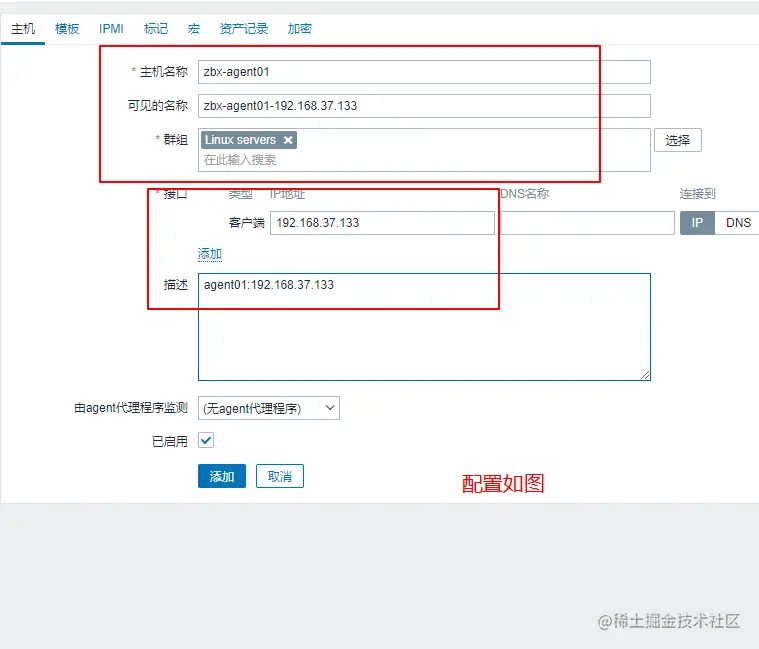
Task: Open the 资产记录 tab
Action: tap(244, 29)
